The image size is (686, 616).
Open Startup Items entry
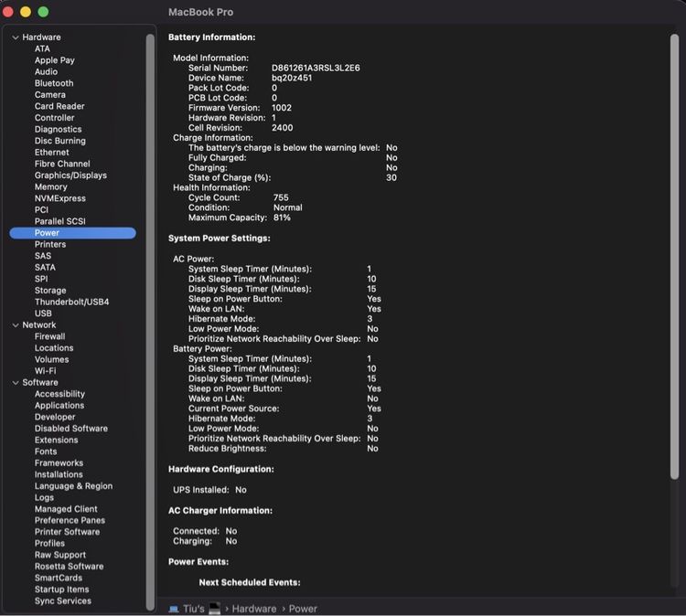tap(61, 589)
